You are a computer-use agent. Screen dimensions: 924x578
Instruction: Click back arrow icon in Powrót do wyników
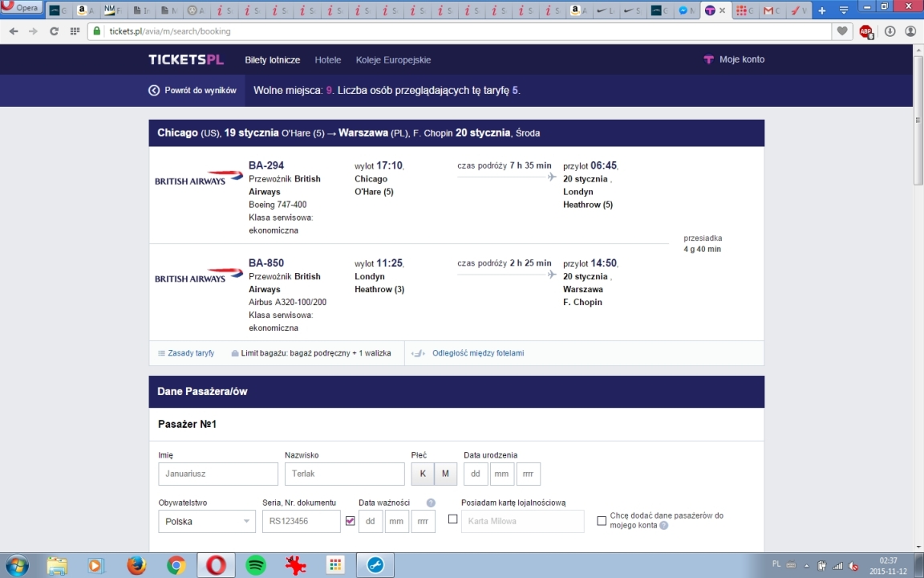154,90
